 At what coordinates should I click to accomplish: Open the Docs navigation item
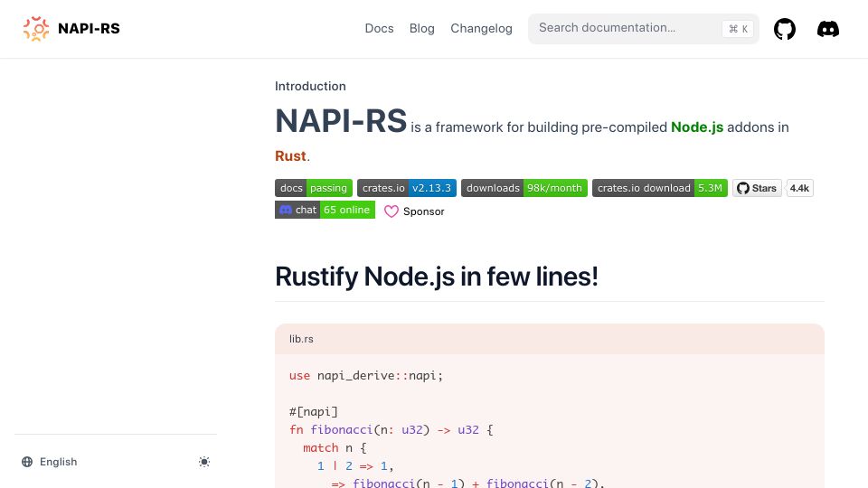click(379, 28)
